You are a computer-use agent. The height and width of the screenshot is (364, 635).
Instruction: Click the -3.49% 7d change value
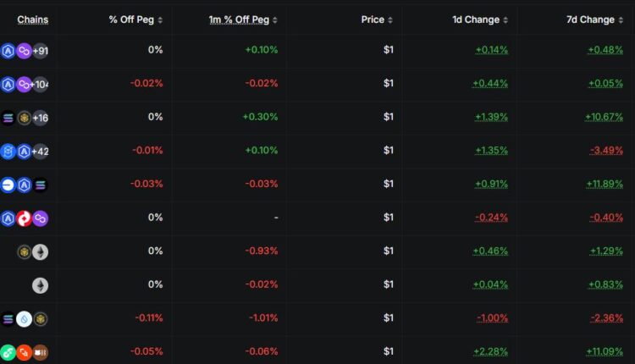[606, 151]
